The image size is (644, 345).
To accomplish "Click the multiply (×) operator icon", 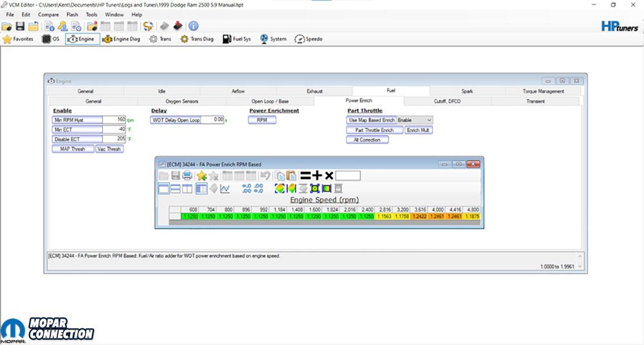I will [328, 176].
